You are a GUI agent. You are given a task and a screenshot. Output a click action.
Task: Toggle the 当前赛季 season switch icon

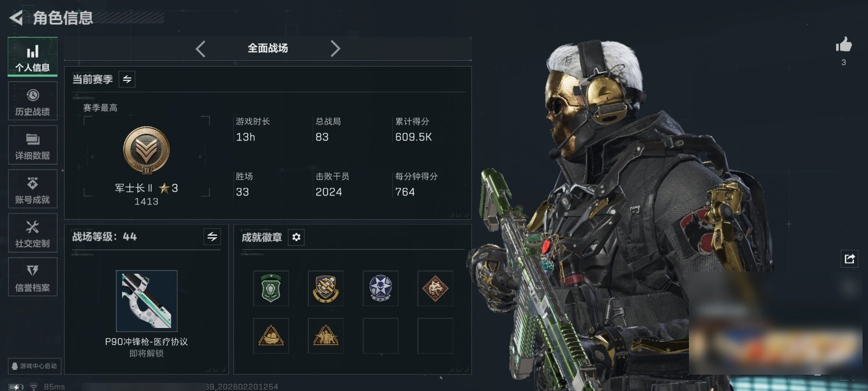point(127,79)
